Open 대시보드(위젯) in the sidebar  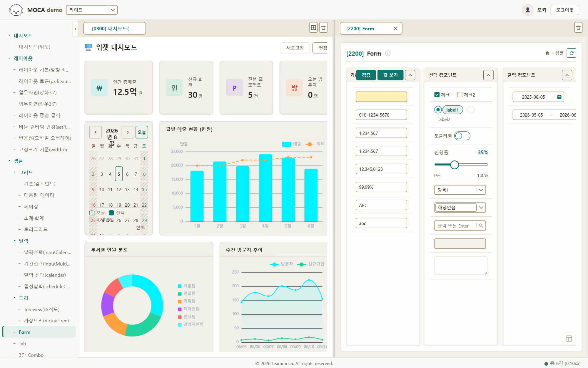click(x=34, y=47)
